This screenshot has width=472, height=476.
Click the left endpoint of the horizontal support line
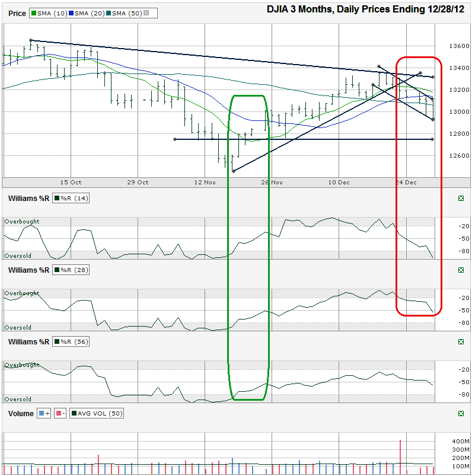coord(175,139)
